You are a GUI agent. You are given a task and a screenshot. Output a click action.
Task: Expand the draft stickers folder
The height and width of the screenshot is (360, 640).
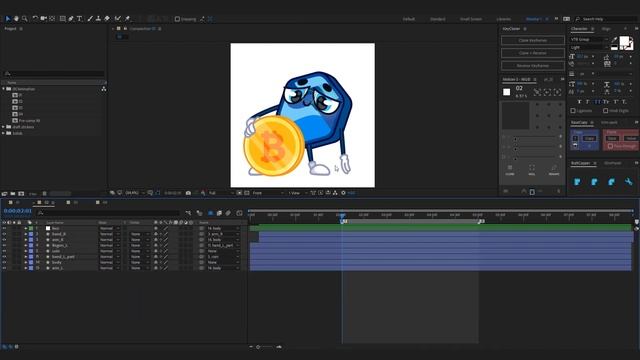4,127
